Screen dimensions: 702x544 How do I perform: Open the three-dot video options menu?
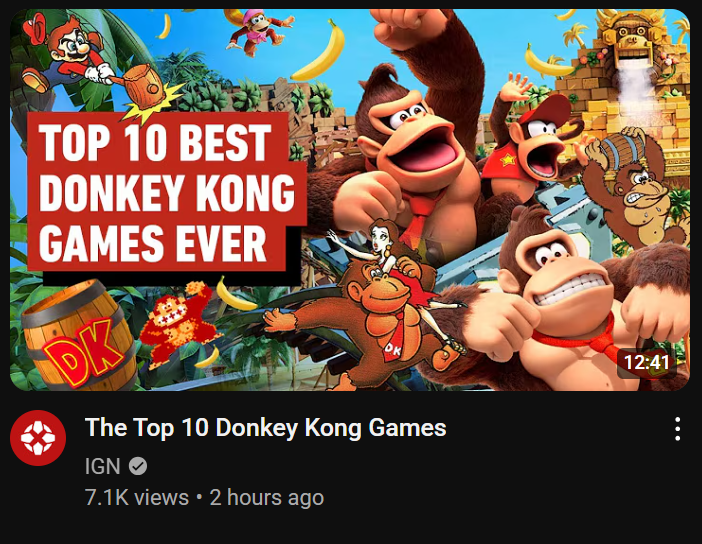[677, 429]
